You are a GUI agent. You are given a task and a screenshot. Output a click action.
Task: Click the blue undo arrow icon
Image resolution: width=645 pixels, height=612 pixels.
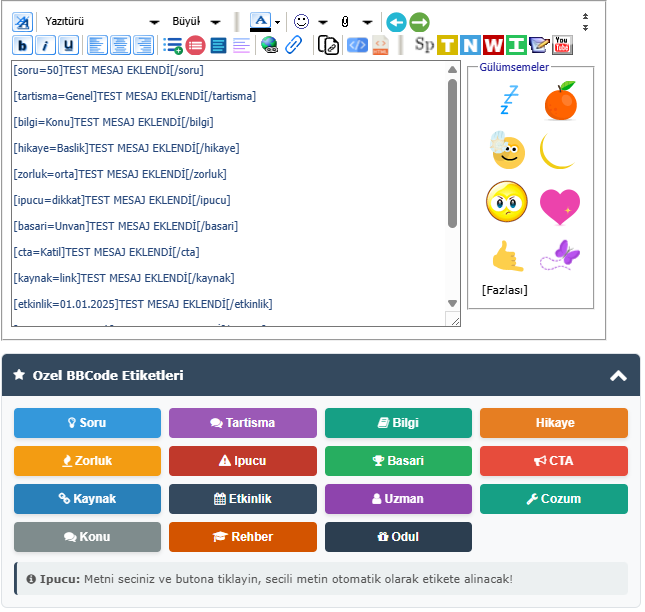396,21
